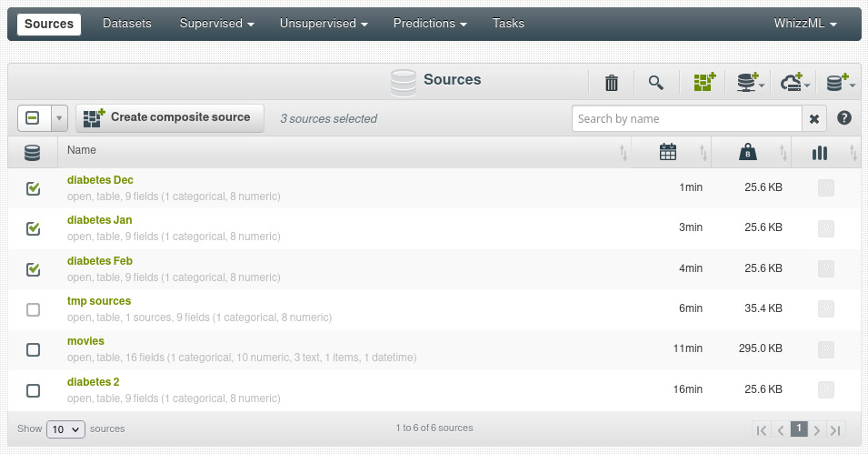The width and height of the screenshot is (868, 454).
Task: Uncheck the diabetes Dec checkbox
Action: click(x=34, y=188)
